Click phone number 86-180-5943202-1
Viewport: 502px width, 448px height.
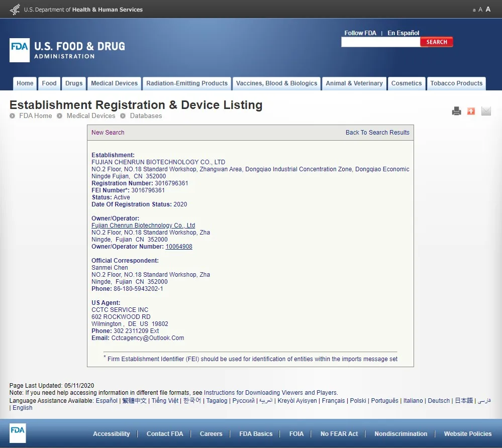click(138, 289)
